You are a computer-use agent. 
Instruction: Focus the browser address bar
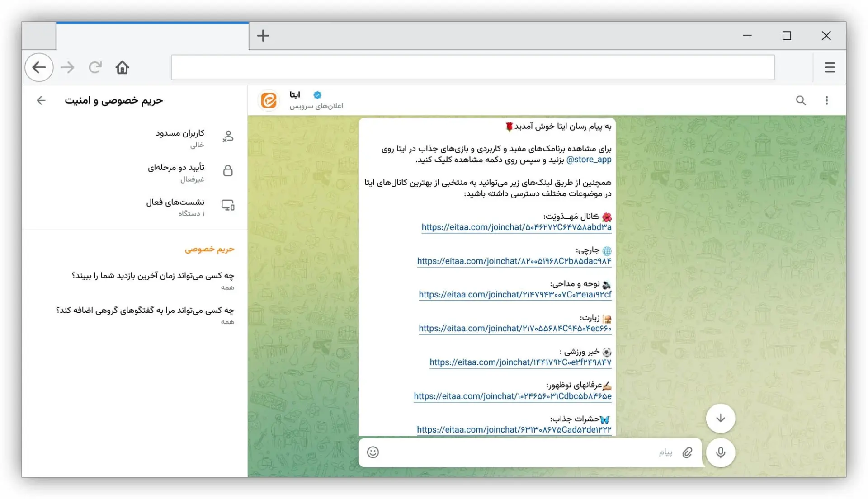click(473, 67)
